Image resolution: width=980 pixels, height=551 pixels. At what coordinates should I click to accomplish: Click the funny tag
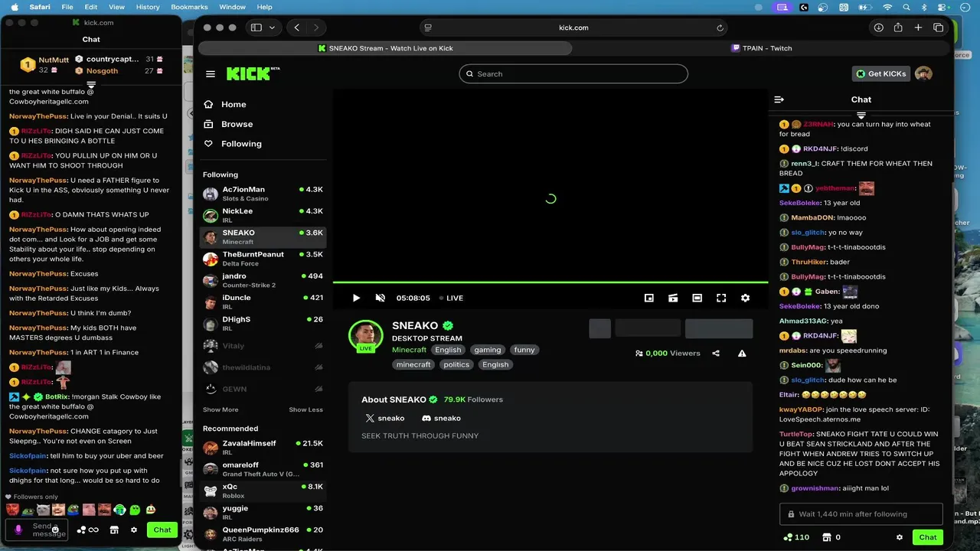click(x=524, y=350)
